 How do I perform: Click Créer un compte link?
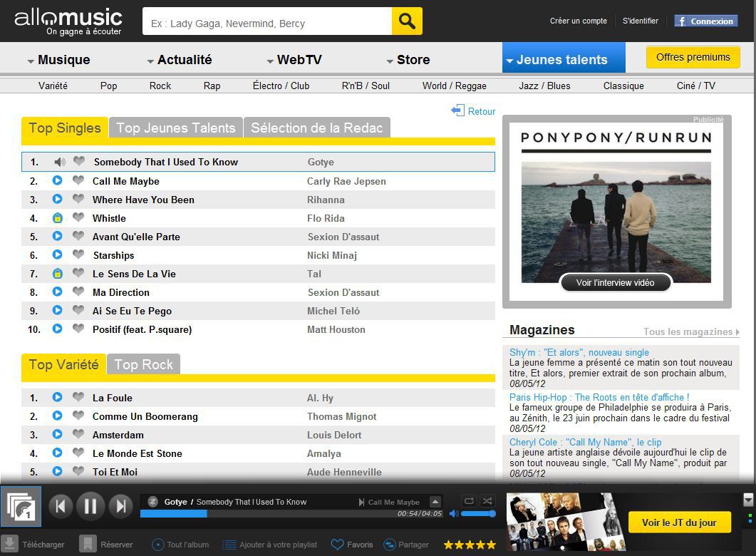(579, 21)
